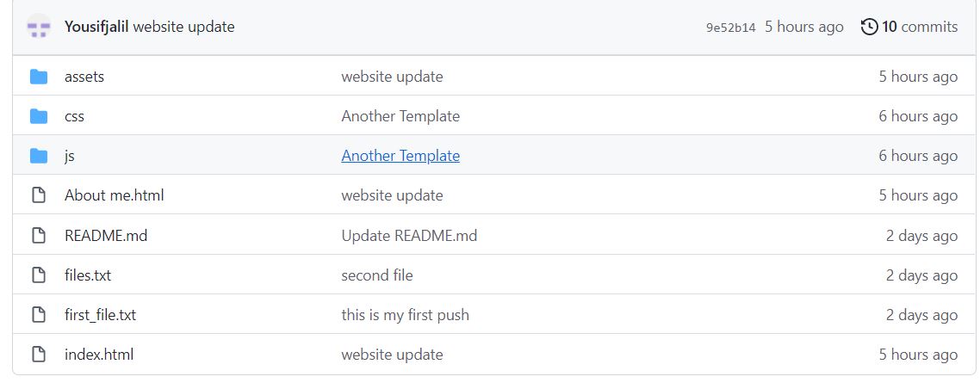Open the 'this is my first push' commit
The height and width of the screenshot is (389, 980).
click(405, 315)
